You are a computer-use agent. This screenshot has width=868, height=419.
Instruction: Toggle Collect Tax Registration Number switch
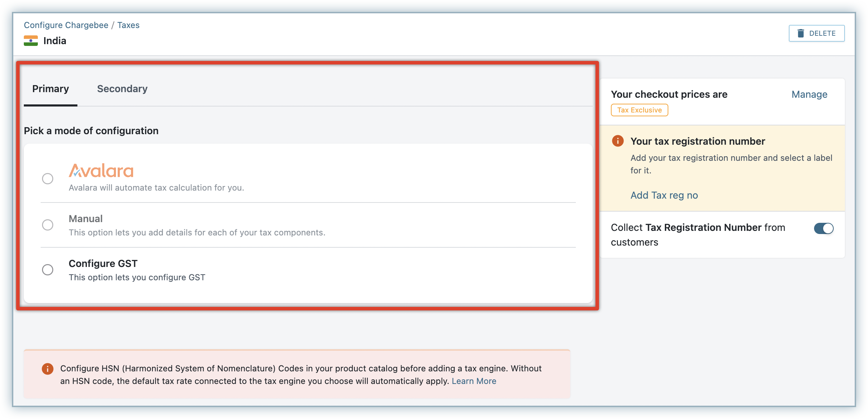823,228
